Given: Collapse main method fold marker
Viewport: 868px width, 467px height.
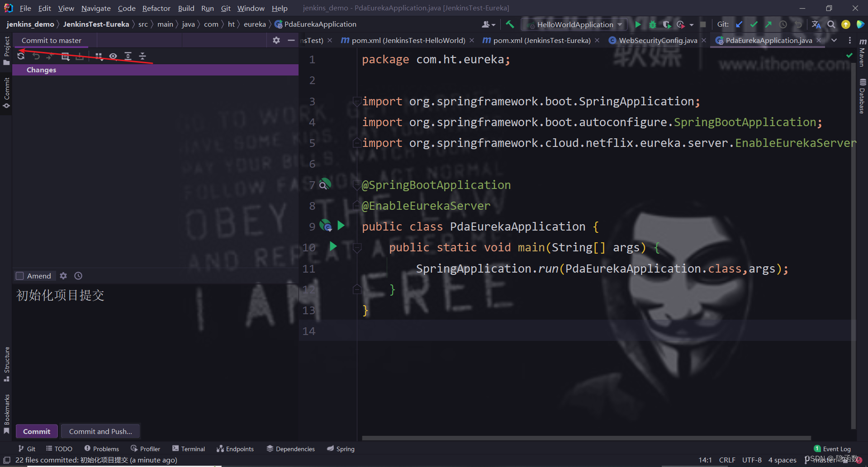Looking at the screenshot, I should click(x=357, y=247).
